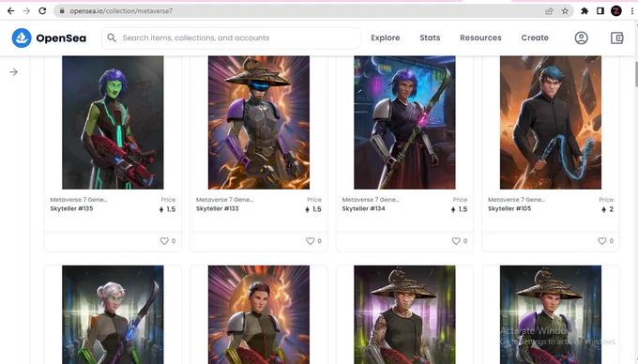Open the Extensions puzzle icon

pyautogui.click(x=585, y=11)
